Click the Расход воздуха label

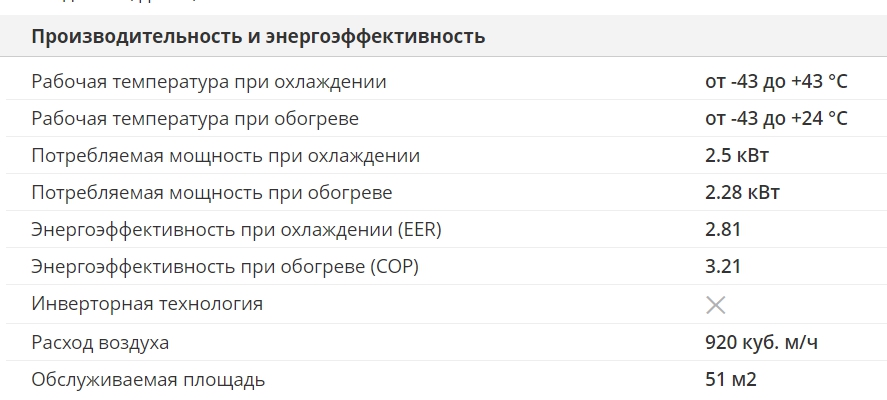(x=100, y=343)
